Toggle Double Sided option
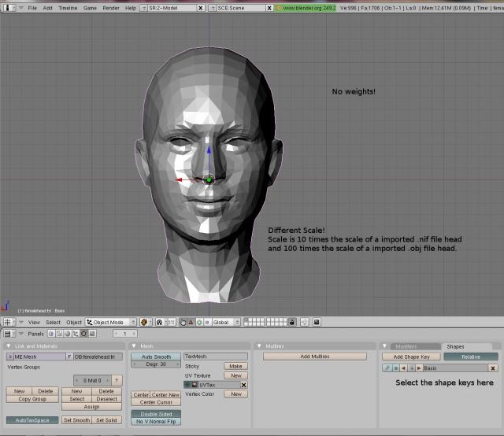Image resolution: width=504 pixels, height=436 pixels. (156, 414)
